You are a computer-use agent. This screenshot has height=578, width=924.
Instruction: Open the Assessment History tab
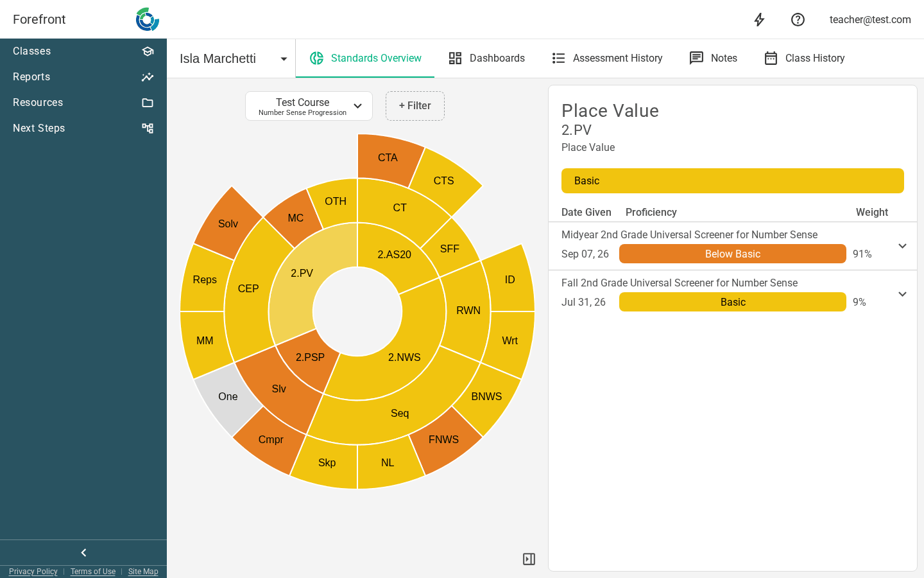coord(607,58)
